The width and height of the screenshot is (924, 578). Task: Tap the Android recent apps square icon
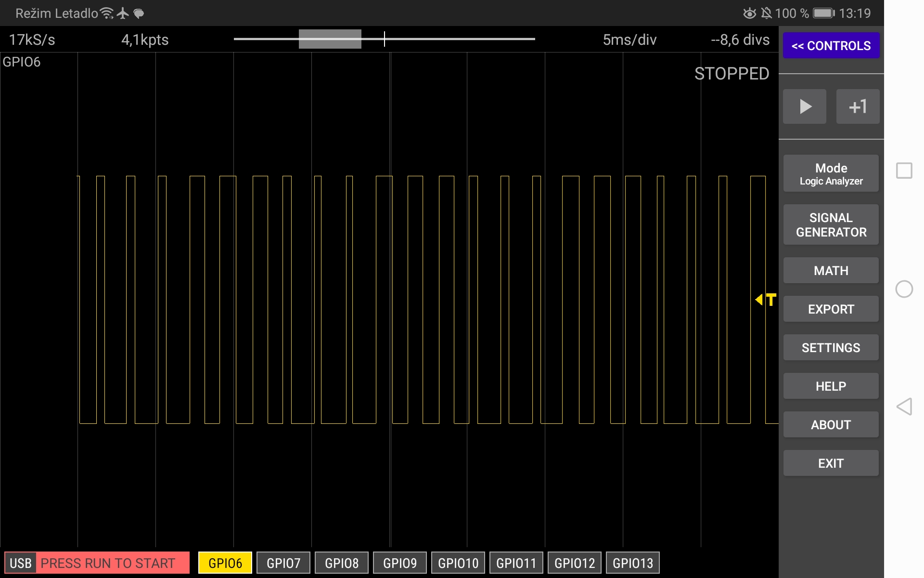(x=904, y=171)
